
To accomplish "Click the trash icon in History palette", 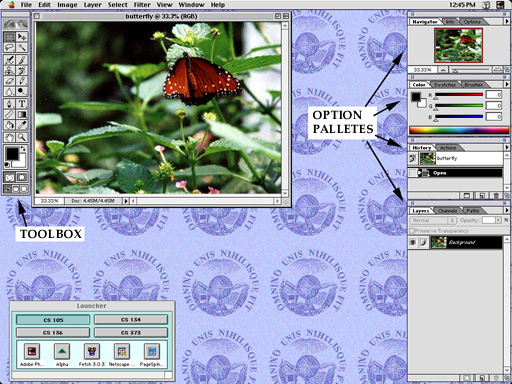I will 496,196.
